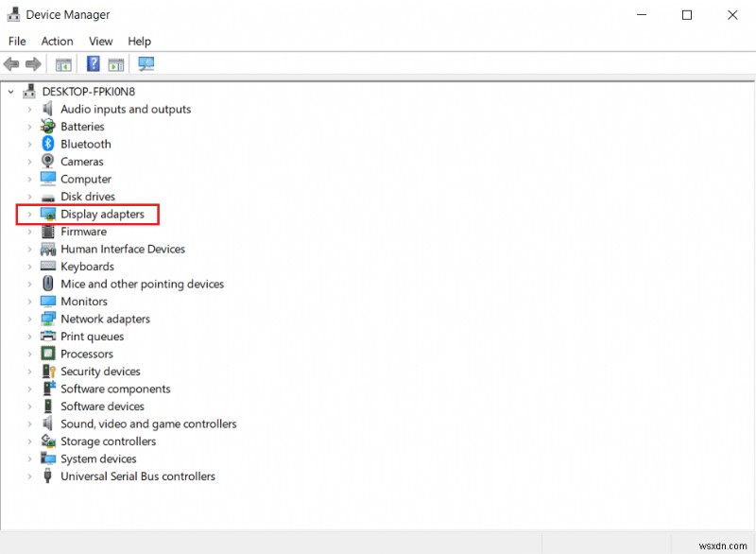Collapse the DESKTOP-FPKI0N8 tree

coord(11,91)
